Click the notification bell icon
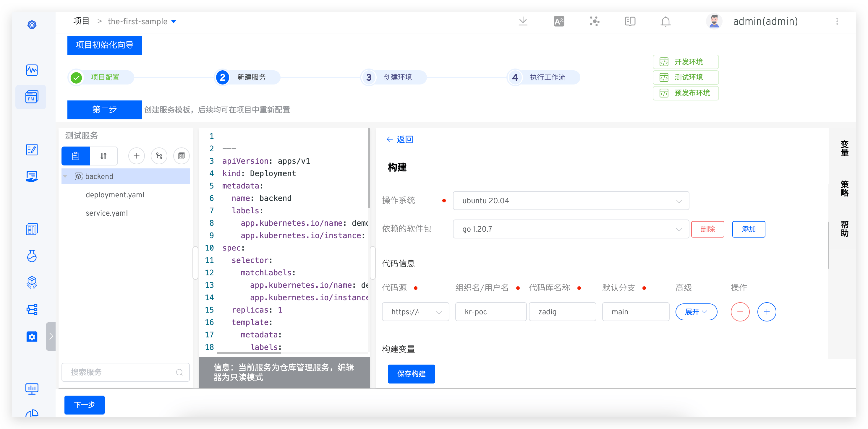The image size is (868, 429). click(665, 21)
